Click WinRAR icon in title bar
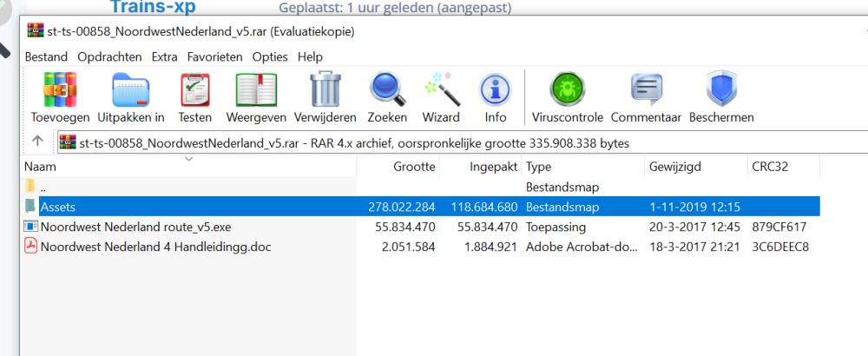The width and height of the screenshot is (868, 356). point(36,31)
